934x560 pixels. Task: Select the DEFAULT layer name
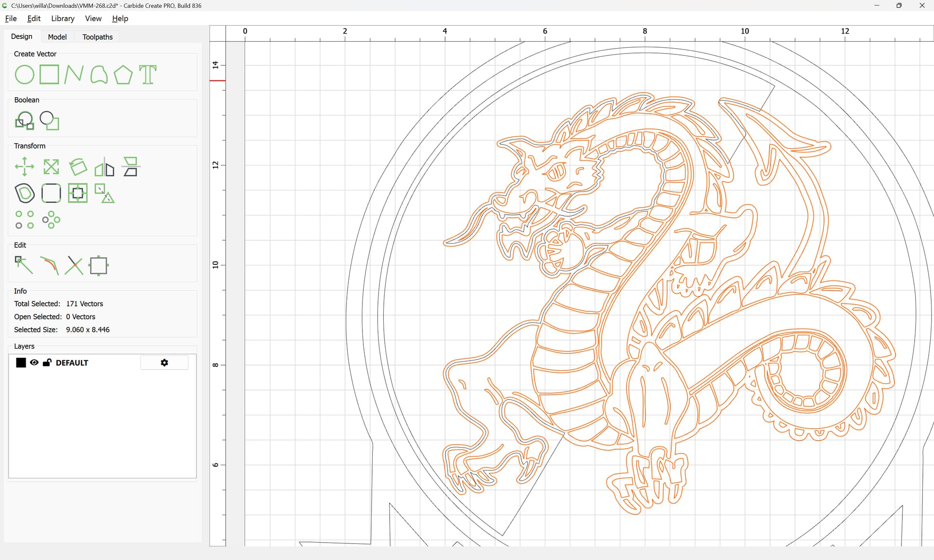[72, 363]
